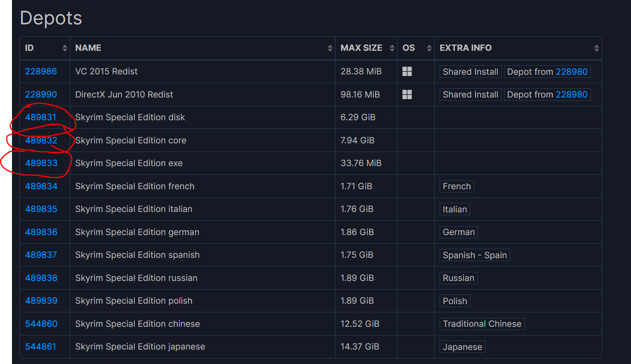Click the Traditional Chinese tag
Image resolution: width=631 pixels, height=364 pixels.
pyautogui.click(x=482, y=324)
